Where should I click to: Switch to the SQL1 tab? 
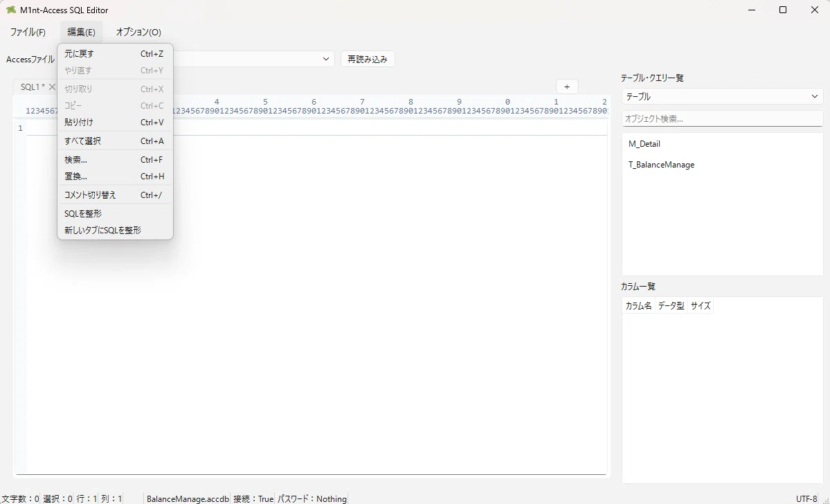click(x=33, y=87)
